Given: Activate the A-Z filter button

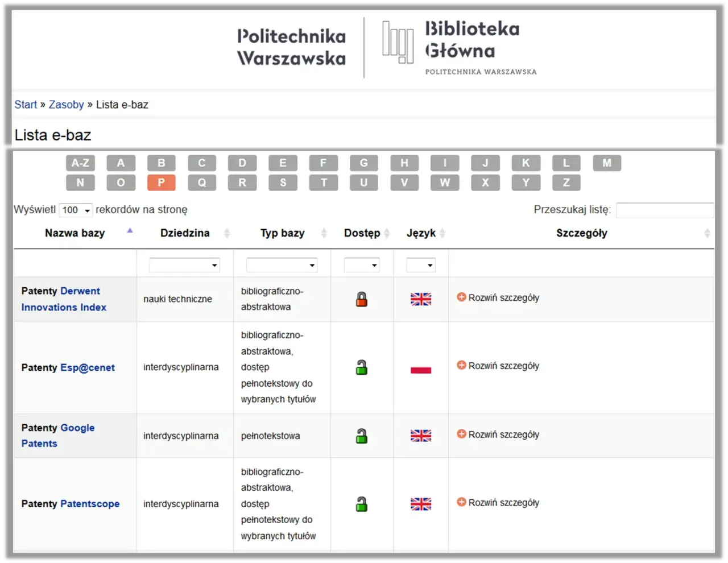Looking at the screenshot, I should (80, 163).
